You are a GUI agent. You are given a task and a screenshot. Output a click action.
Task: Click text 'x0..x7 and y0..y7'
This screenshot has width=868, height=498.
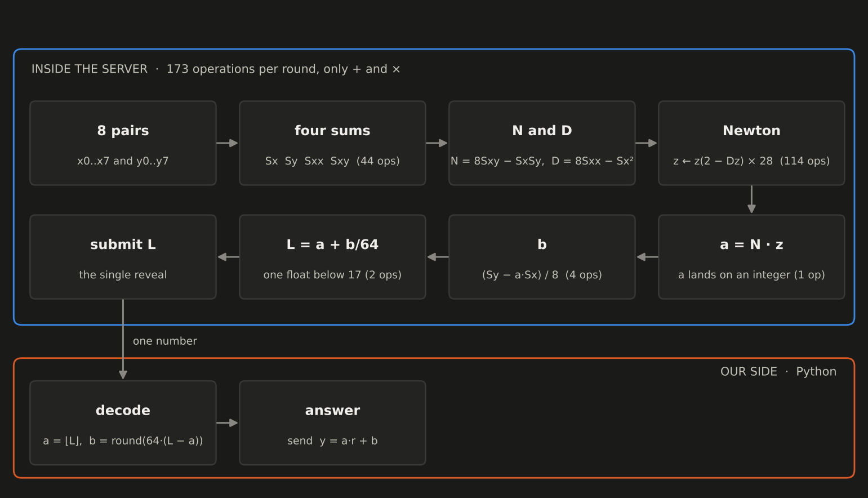[123, 161]
